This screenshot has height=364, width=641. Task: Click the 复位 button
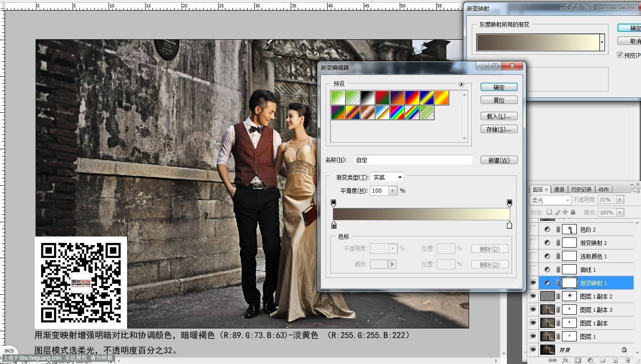point(499,100)
